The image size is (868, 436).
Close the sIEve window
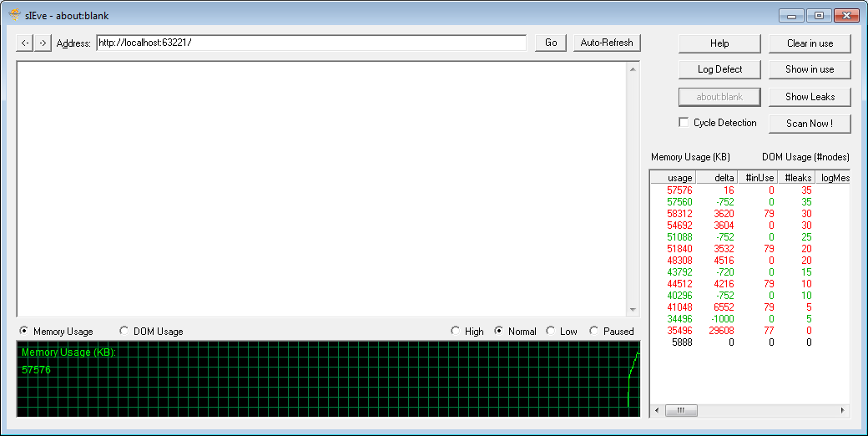pyautogui.click(x=846, y=16)
